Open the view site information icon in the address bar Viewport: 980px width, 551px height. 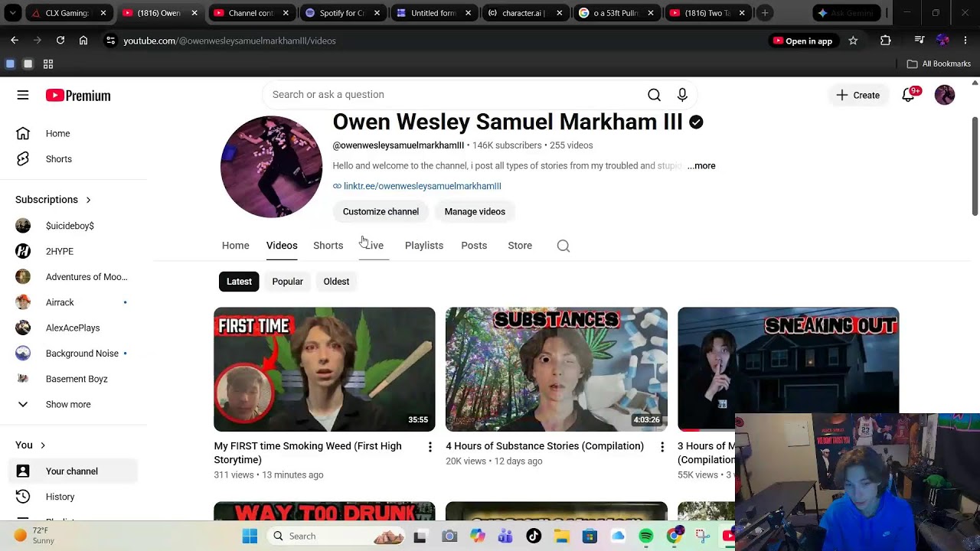pos(110,41)
